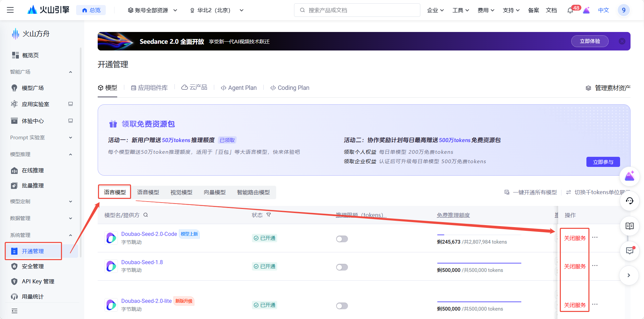Close the Seedance 2.0 banner
This screenshot has width=644, height=319.
pos(622,41)
